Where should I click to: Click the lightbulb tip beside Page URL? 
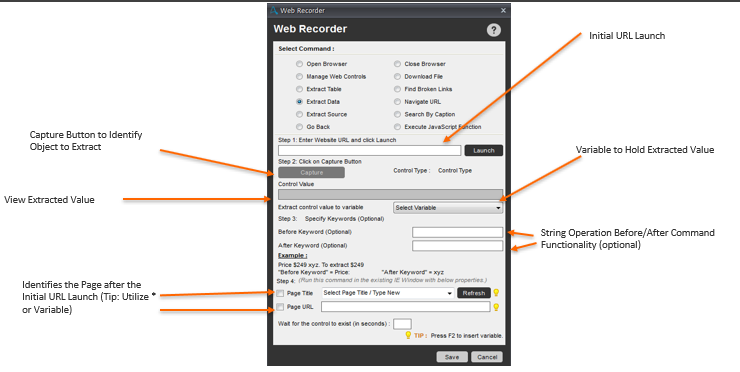pyautogui.click(x=496, y=307)
